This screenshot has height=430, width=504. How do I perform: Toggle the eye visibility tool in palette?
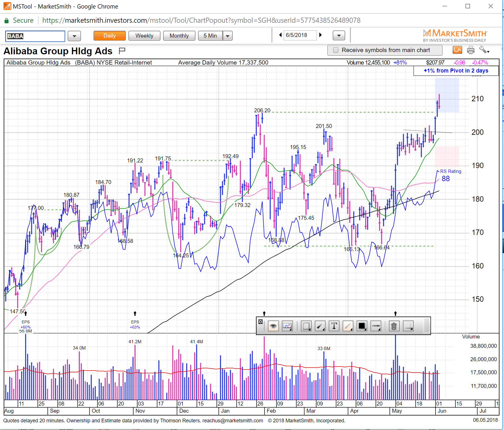273,326
